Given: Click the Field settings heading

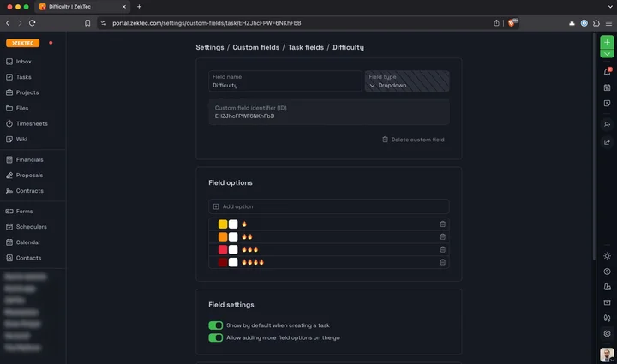Looking at the screenshot, I should click(231, 305).
